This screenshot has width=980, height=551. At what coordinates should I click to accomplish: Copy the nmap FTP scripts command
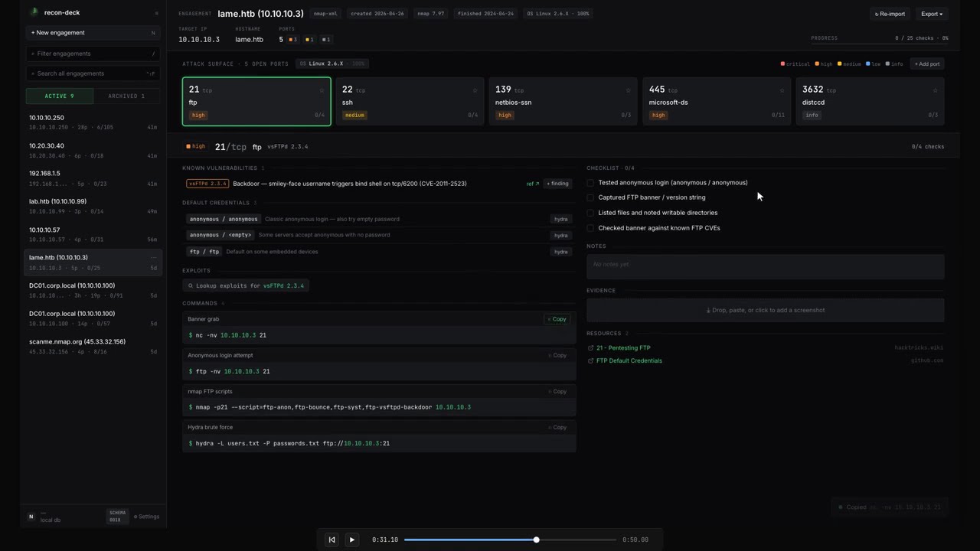pyautogui.click(x=557, y=391)
